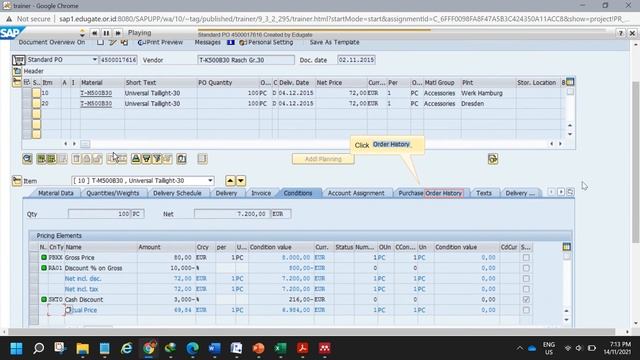Click the trainer progress bar

click(x=401, y=30)
